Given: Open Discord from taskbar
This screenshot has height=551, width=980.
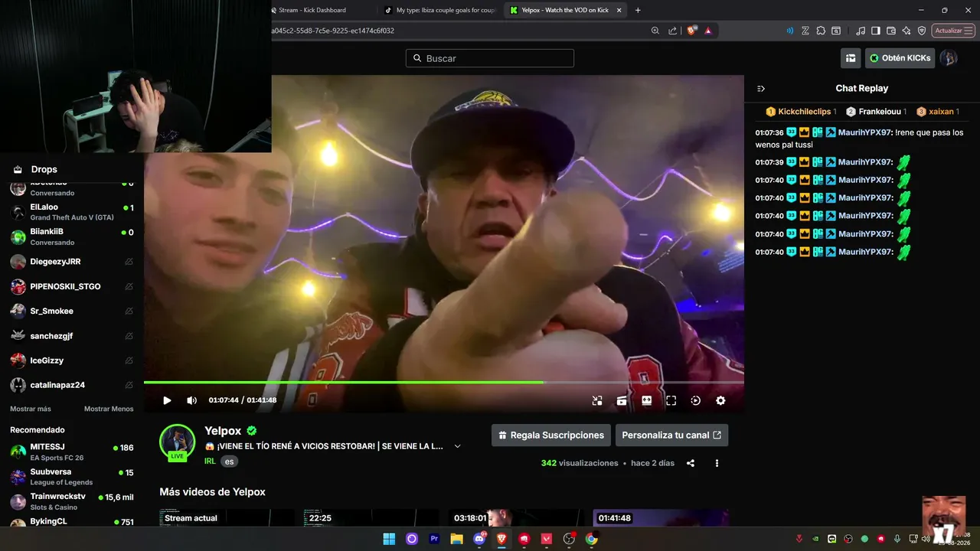Looking at the screenshot, I should click(x=480, y=539).
